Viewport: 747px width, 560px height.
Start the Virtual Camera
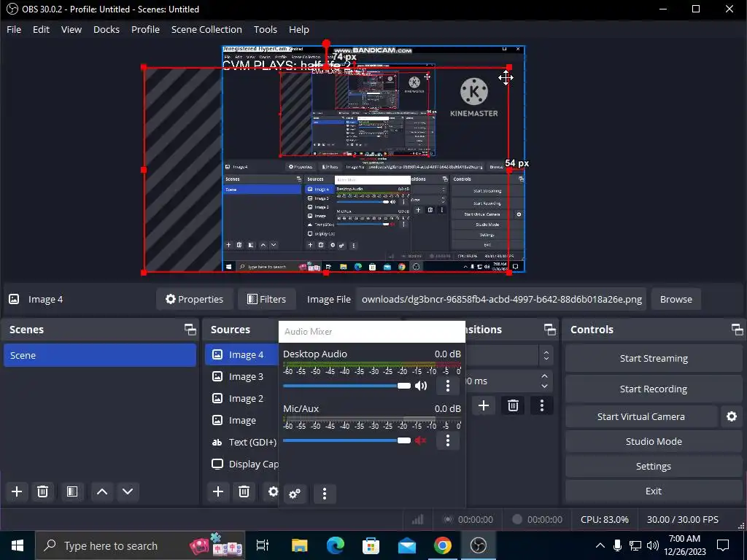(641, 416)
